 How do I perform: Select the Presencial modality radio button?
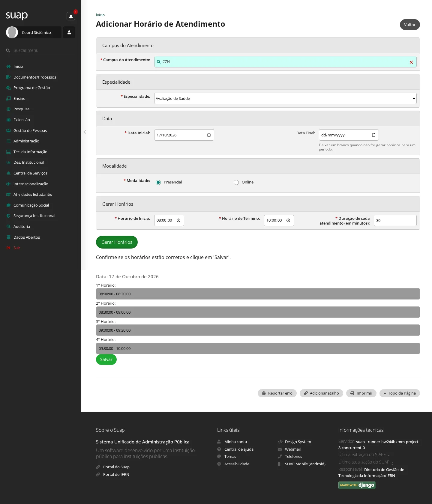158,182
